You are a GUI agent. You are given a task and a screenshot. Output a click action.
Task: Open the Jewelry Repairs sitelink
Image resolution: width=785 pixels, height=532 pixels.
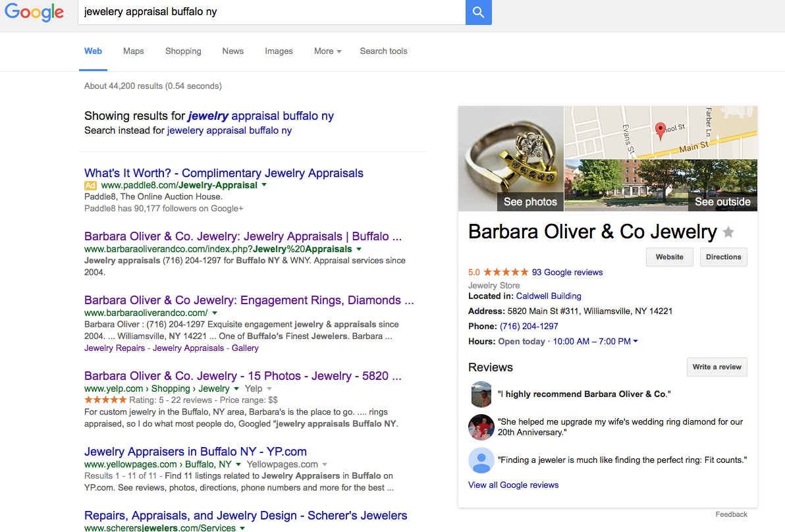click(115, 348)
